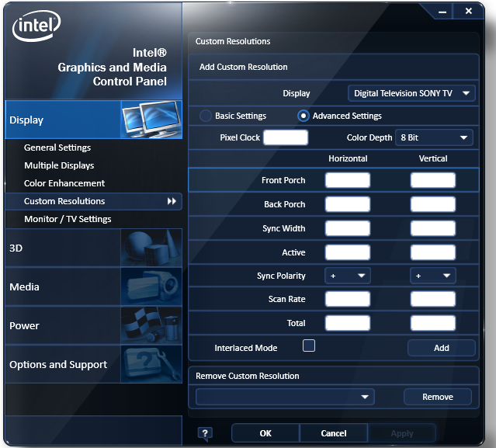Image resolution: width=496 pixels, height=448 pixels.
Task: Select Custom Resolutions in sidebar
Action: pyautogui.click(x=94, y=201)
